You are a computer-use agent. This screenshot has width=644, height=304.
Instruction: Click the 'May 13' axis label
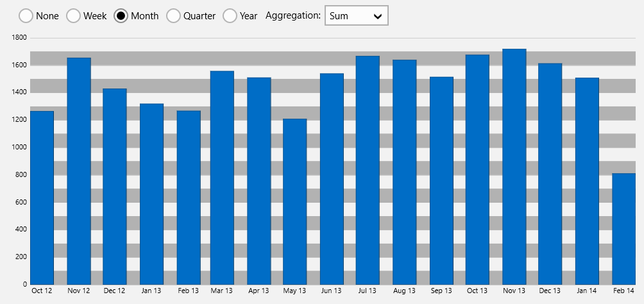pyautogui.click(x=295, y=291)
